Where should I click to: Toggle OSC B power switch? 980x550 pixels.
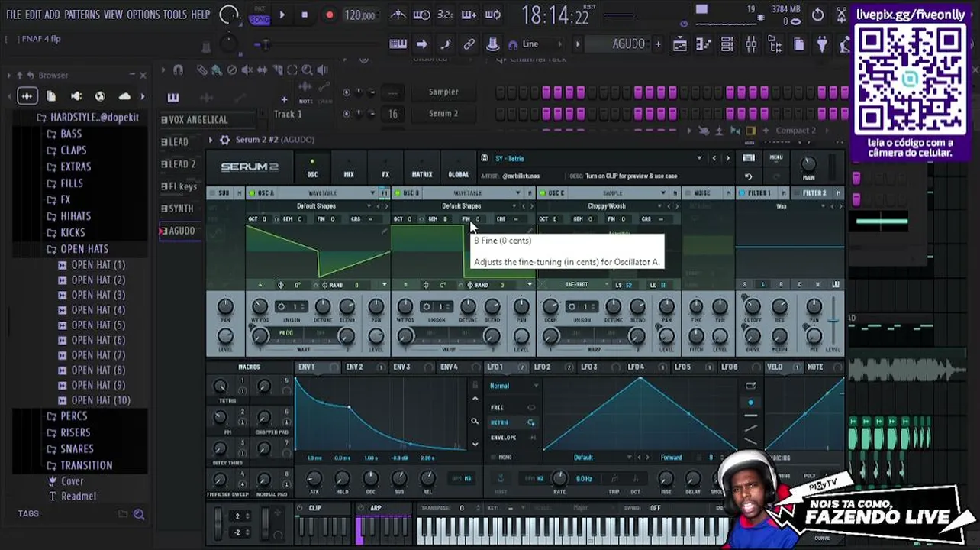(x=397, y=193)
